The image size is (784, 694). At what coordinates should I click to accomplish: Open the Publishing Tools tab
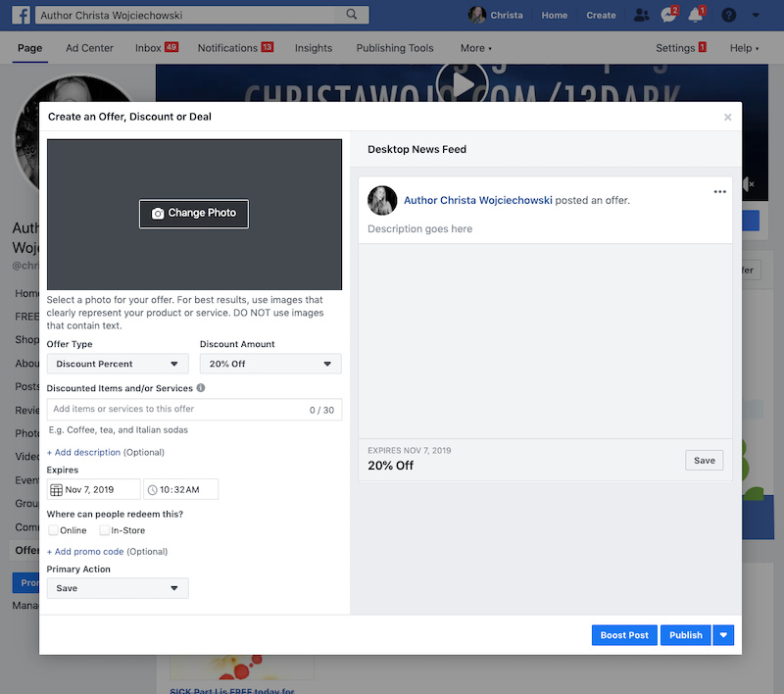coord(394,48)
